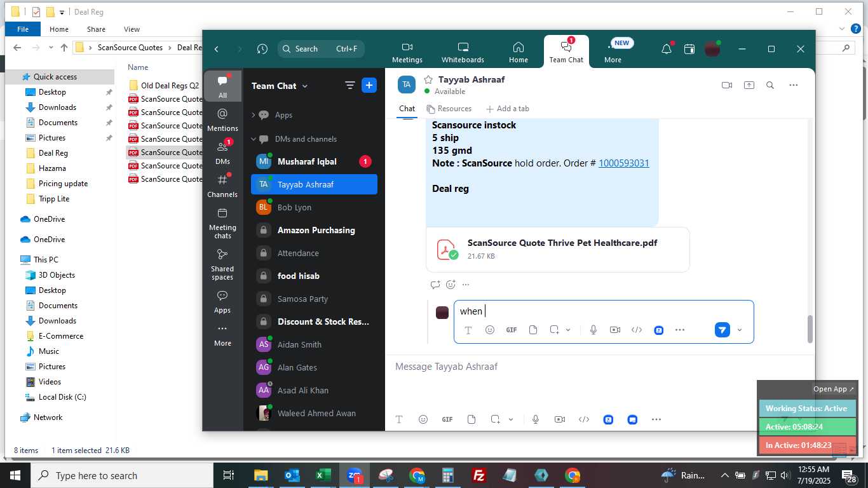This screenshot has width=868, height=488.
Task: Attach a file from the reply box toolbar
Action: pos(533,330)
